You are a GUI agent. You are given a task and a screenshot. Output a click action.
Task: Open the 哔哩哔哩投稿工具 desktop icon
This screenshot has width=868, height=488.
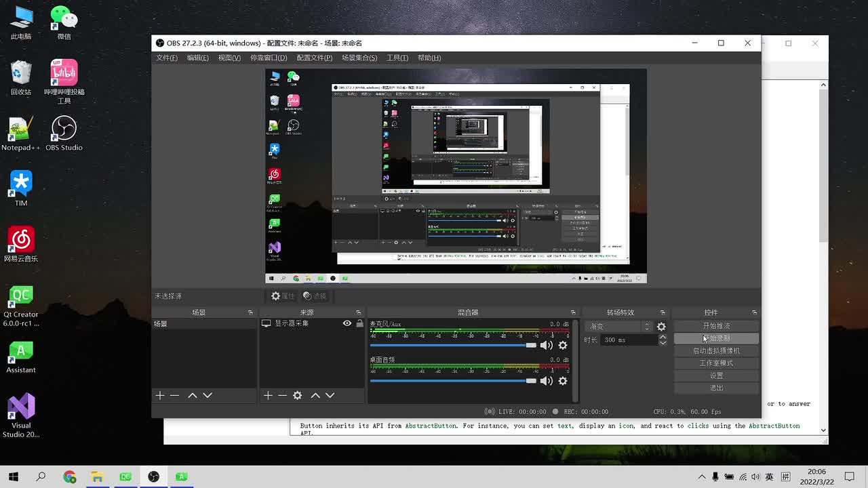pos(64,81)
